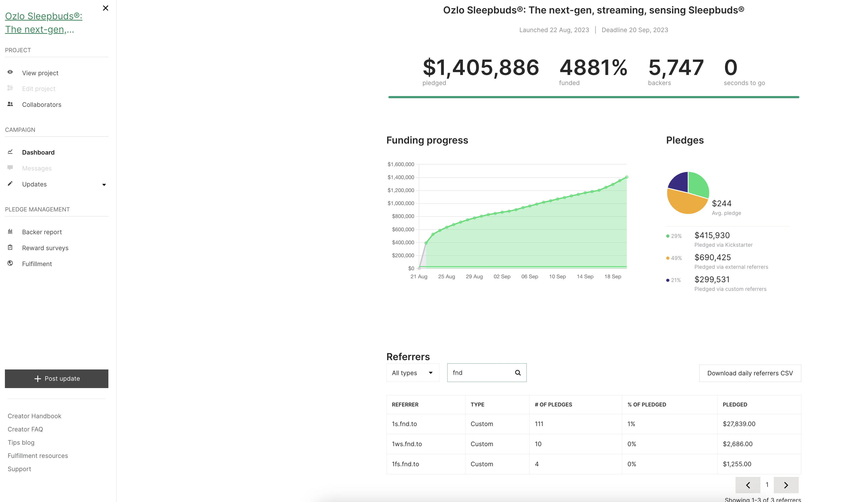This screenshot has height=502, width=868.
Task: Select the 1s.fnd.to referrer row
Action: 593,424
